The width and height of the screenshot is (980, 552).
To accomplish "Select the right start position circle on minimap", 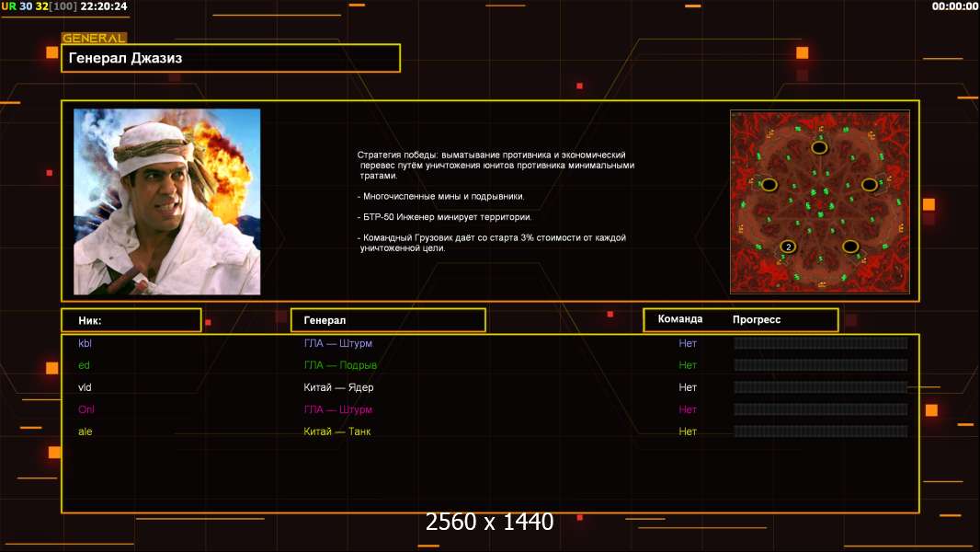I will 869,185.
